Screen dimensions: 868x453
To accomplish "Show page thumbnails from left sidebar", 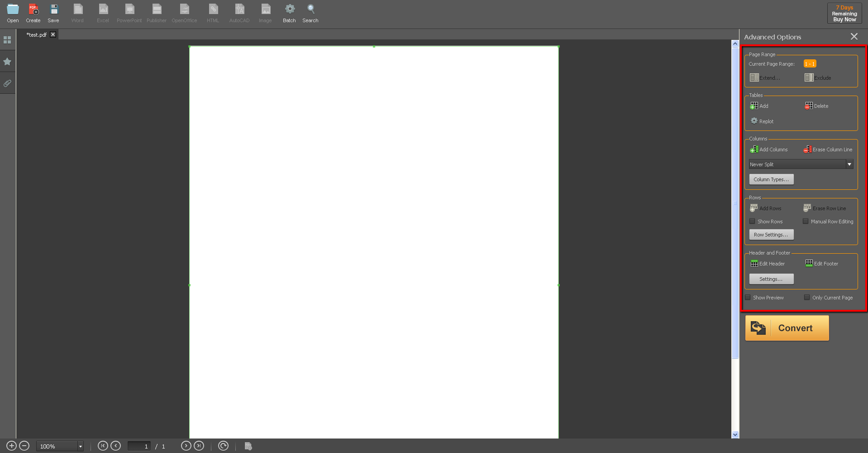I will (7, 40).
